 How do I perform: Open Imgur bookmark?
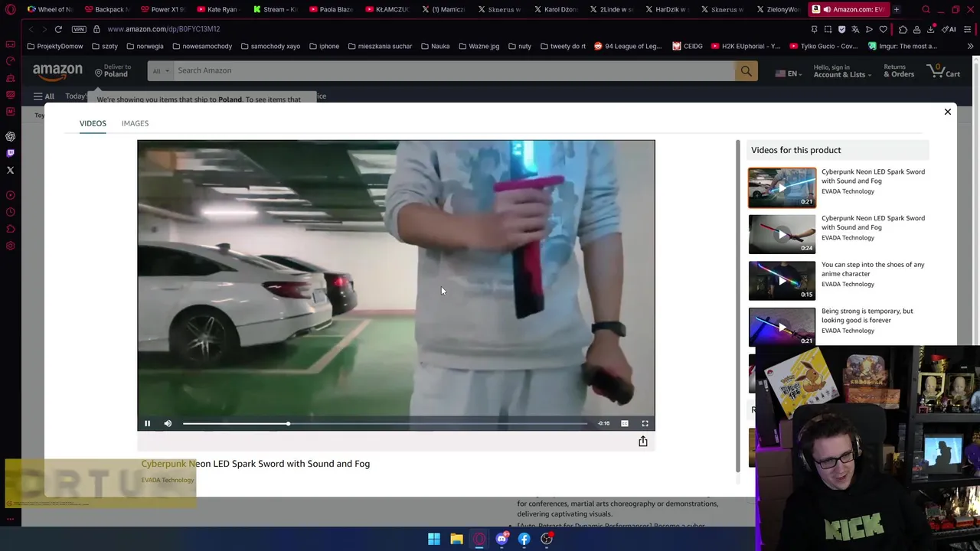coord(903,46)
